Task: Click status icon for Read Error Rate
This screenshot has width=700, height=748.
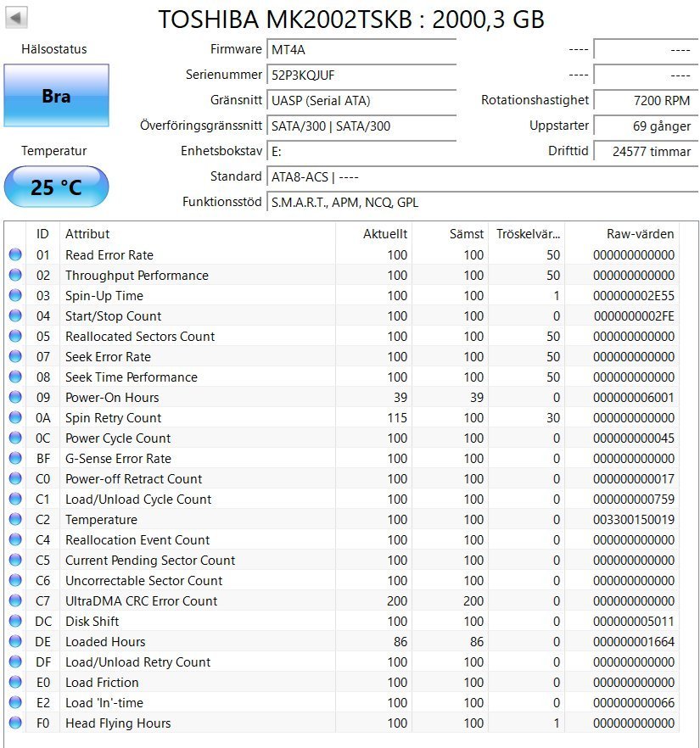Action: [15, 254]
